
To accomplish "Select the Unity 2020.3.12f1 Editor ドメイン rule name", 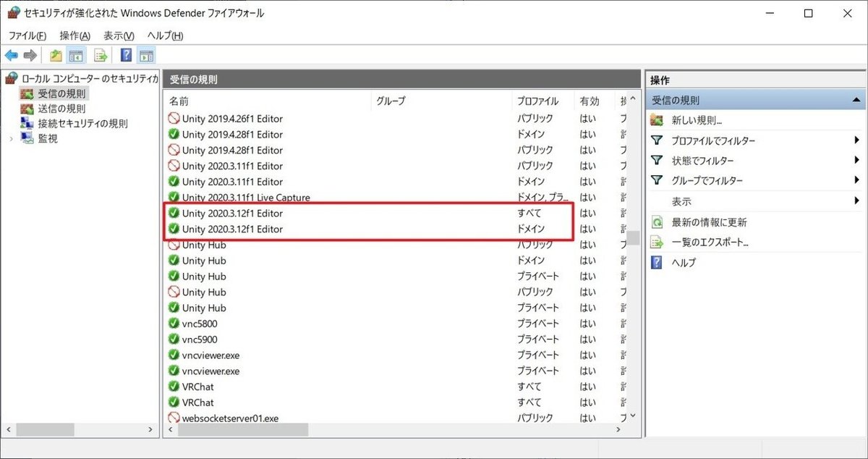I will point(232,229).
